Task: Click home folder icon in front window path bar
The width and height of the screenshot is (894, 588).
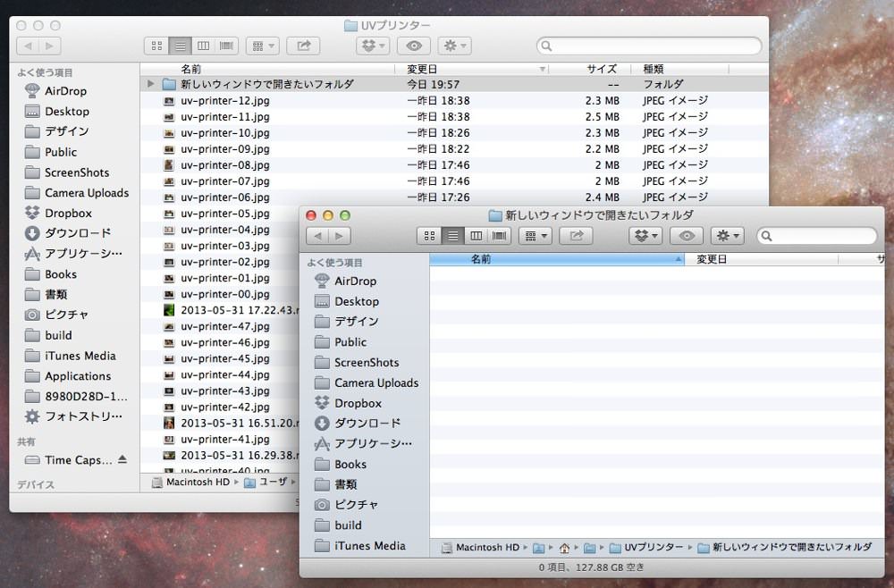Action: (564, 548)
